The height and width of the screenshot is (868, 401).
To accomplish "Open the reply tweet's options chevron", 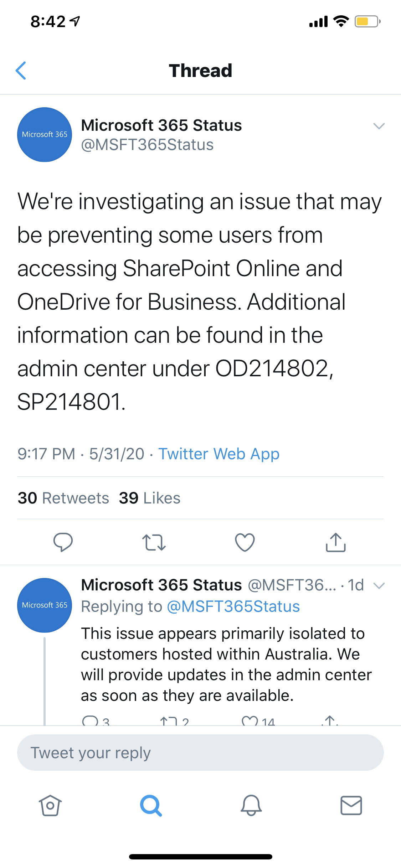I will pyautogui.click(x=379, y=585).
